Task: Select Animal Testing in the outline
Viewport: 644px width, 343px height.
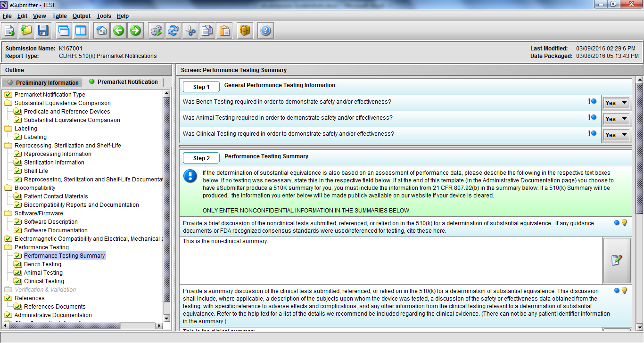Action: click(x=43, y=273)
